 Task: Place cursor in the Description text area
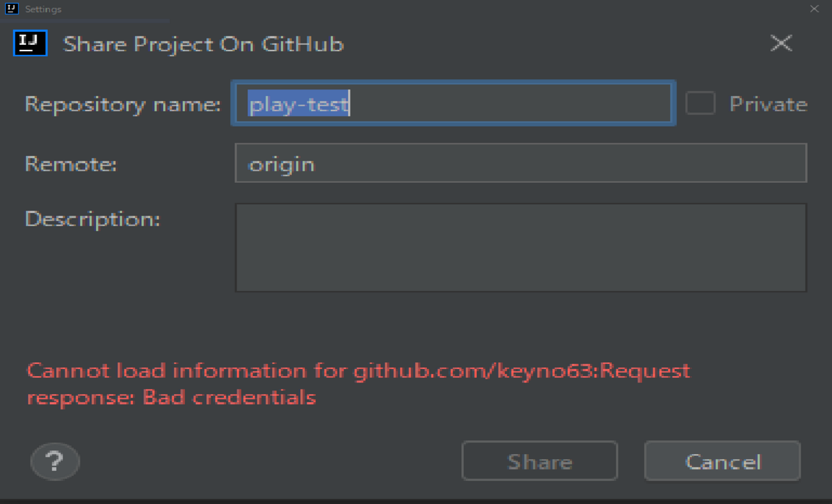pyautogui.click(x=520, y=248)
